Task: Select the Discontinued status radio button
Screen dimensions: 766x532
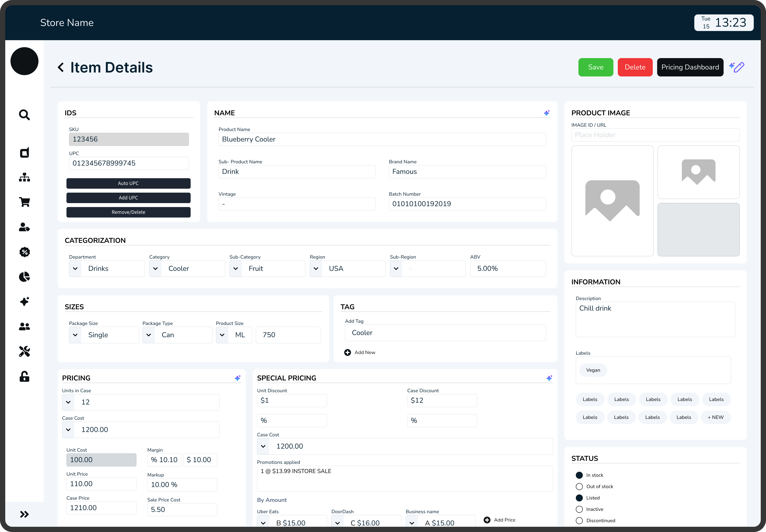Action: point(579,520)
